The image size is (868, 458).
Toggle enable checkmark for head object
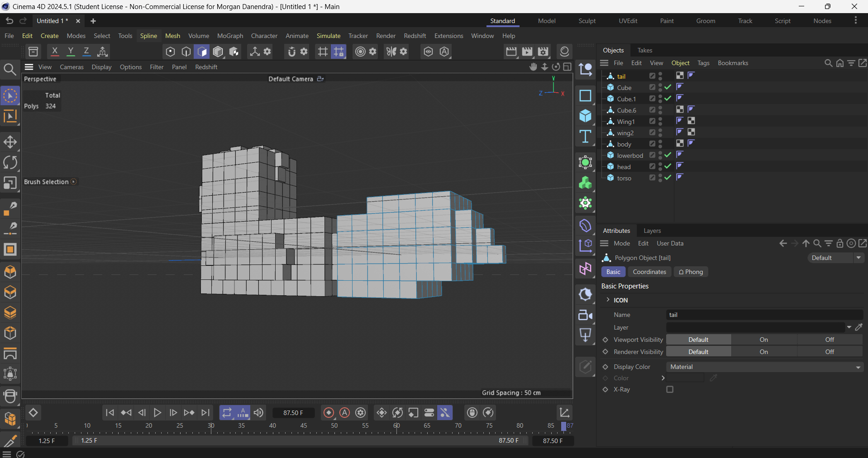click(x=668, y=166)
